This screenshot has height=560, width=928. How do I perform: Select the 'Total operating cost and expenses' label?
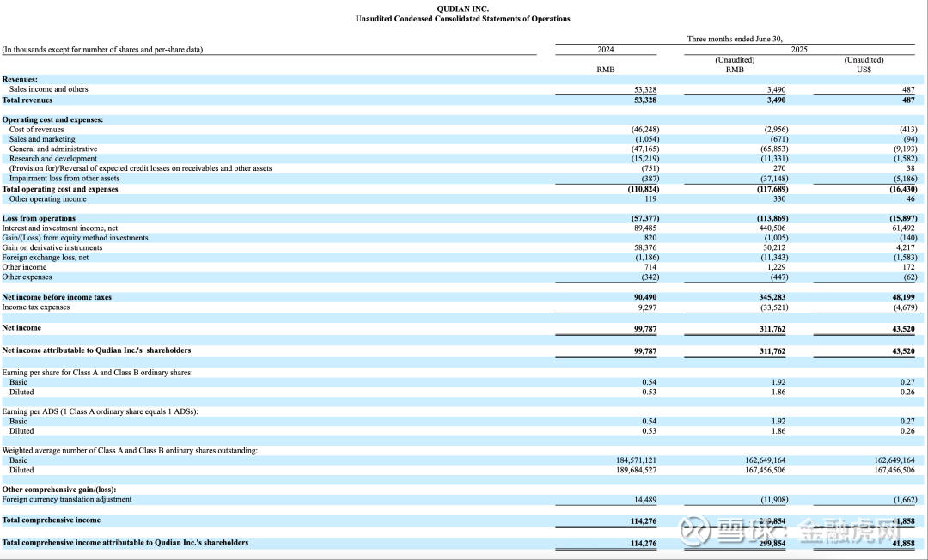[x=60, y=189]
